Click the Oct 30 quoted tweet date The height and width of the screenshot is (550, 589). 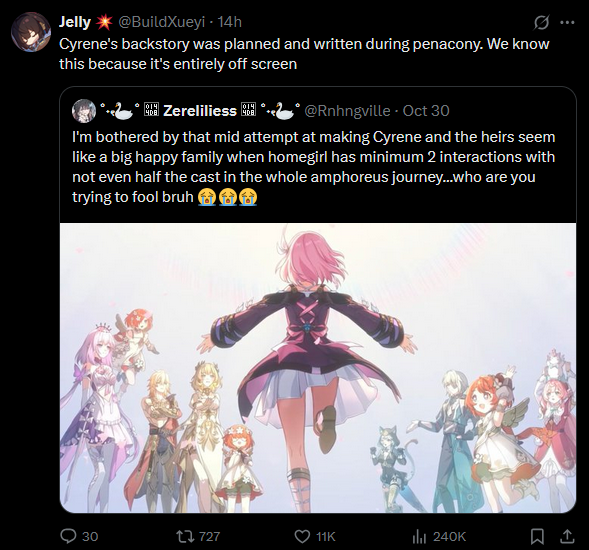(x=426, y=111)
